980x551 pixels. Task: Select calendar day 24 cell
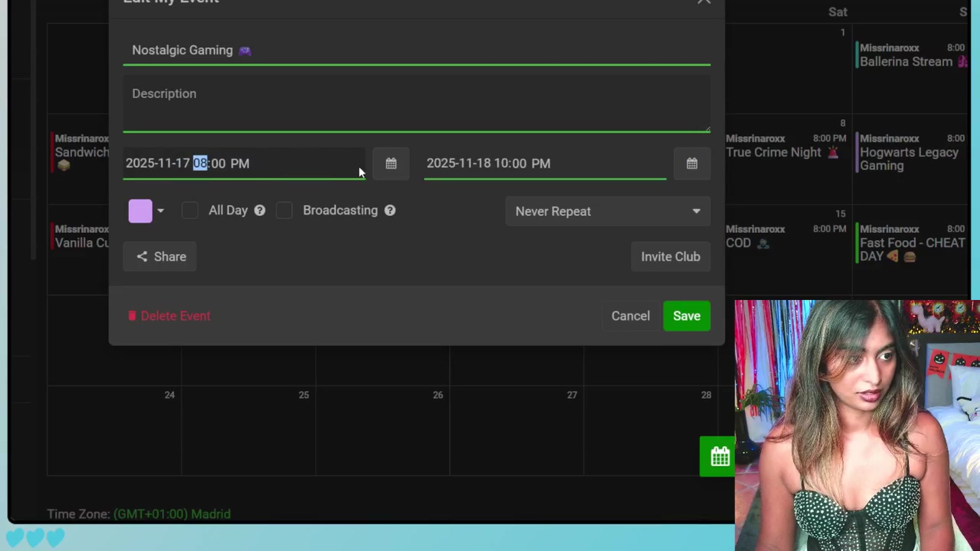[x=114, y=431]
